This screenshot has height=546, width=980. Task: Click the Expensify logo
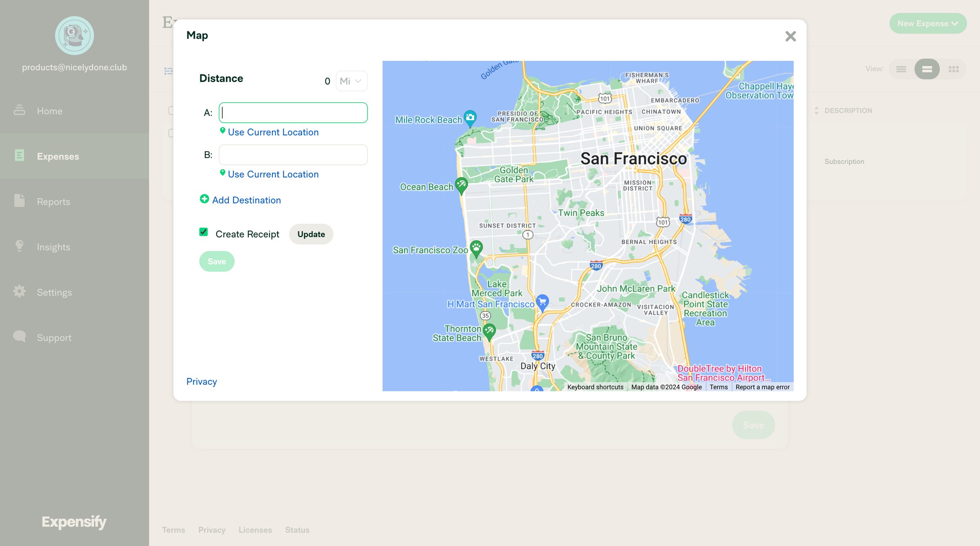coord(74,522)
